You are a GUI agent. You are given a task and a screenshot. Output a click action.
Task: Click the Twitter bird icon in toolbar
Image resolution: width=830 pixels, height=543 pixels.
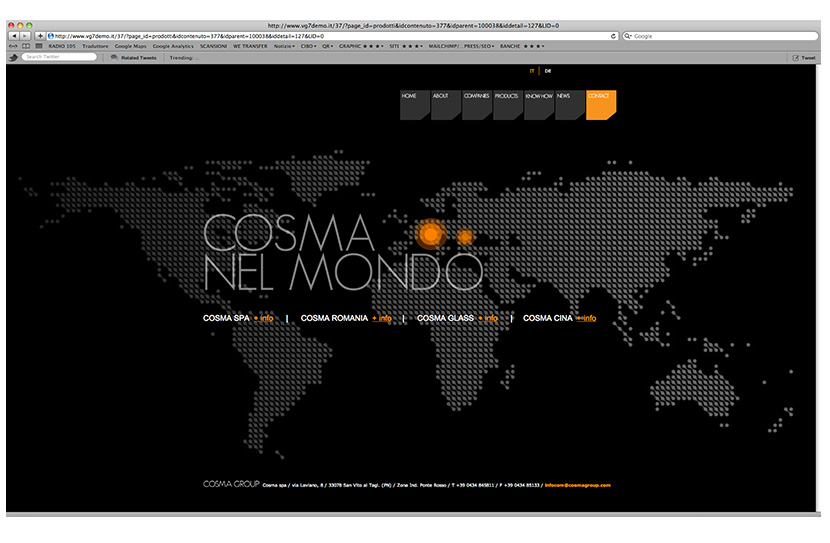pyautogui.click(x=14, y=57)
